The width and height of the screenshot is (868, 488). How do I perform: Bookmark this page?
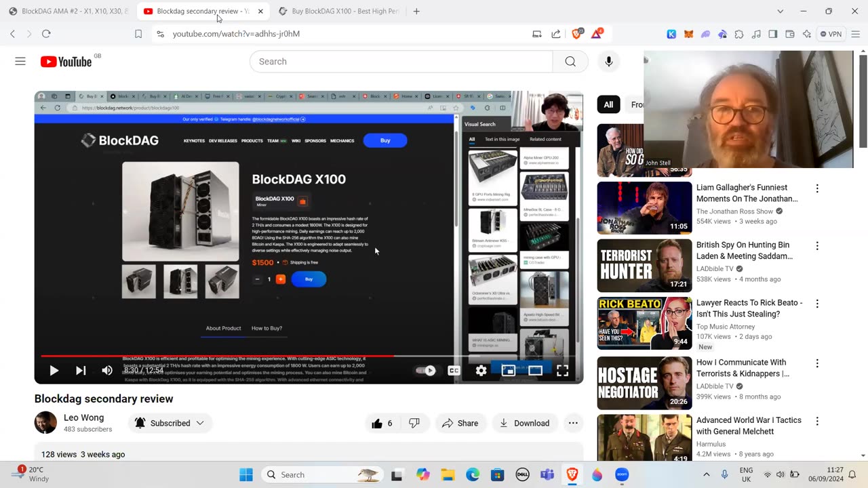pos(138,34)
